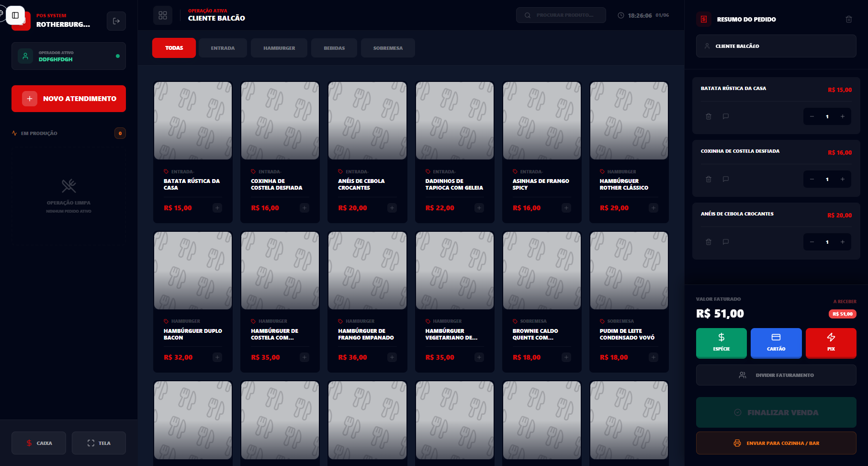
Task: Delete Coxinha de Costela from order
Action: pyautogui.click(x=709, y=179)
